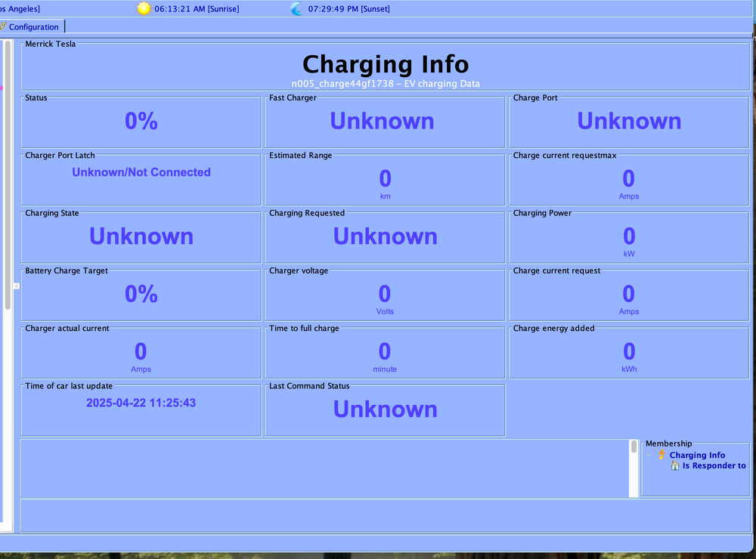Select Charging Info in Membership tree

pos(697,456)
